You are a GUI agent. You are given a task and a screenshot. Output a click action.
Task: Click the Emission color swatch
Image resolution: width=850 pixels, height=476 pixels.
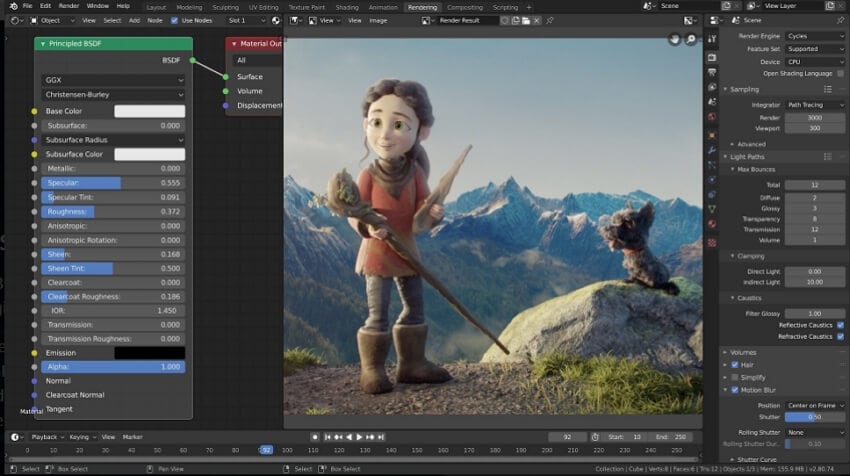pyautogui.click(x=150, y=353)
